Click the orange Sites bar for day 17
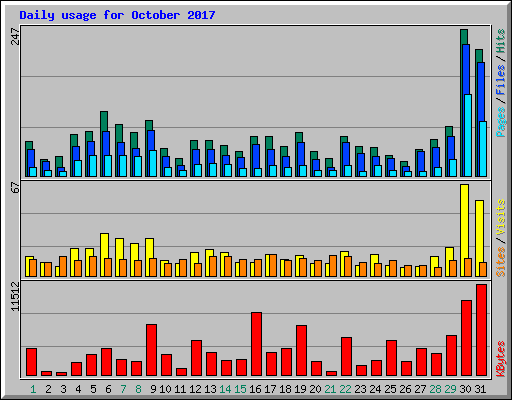The width and height of the screenshot is (512, 400). 273,265
